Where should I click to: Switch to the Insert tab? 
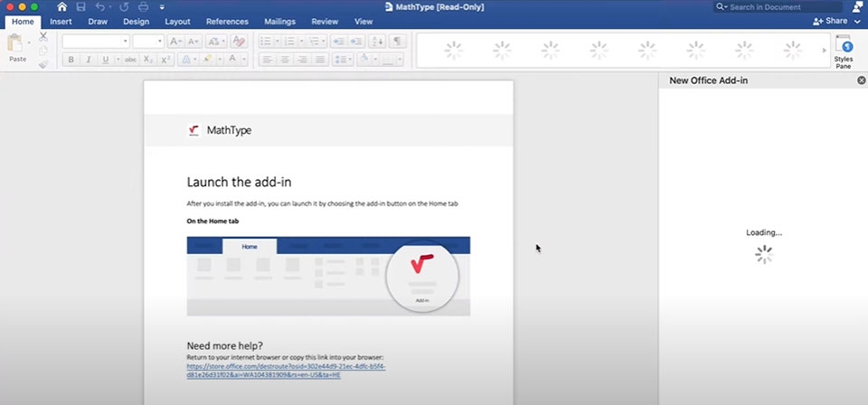(61, 21)
